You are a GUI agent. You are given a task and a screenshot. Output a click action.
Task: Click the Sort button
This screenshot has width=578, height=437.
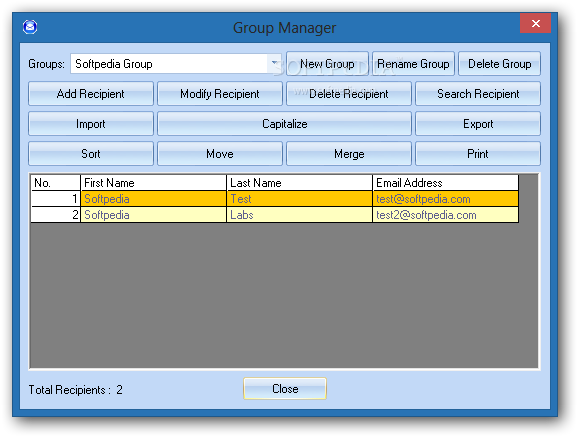pos(91,153)
